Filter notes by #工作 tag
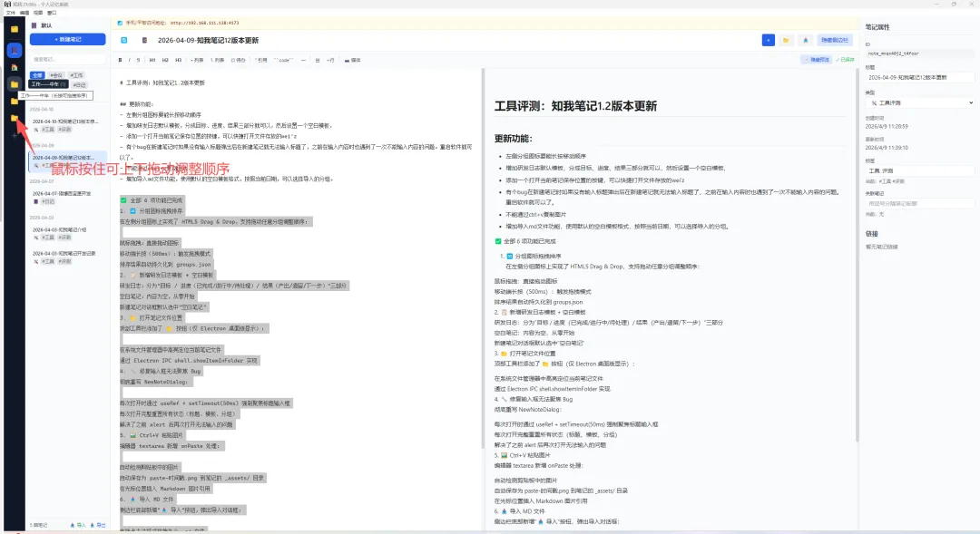Viewport: 980px width, 534px height. click(76, 75)
